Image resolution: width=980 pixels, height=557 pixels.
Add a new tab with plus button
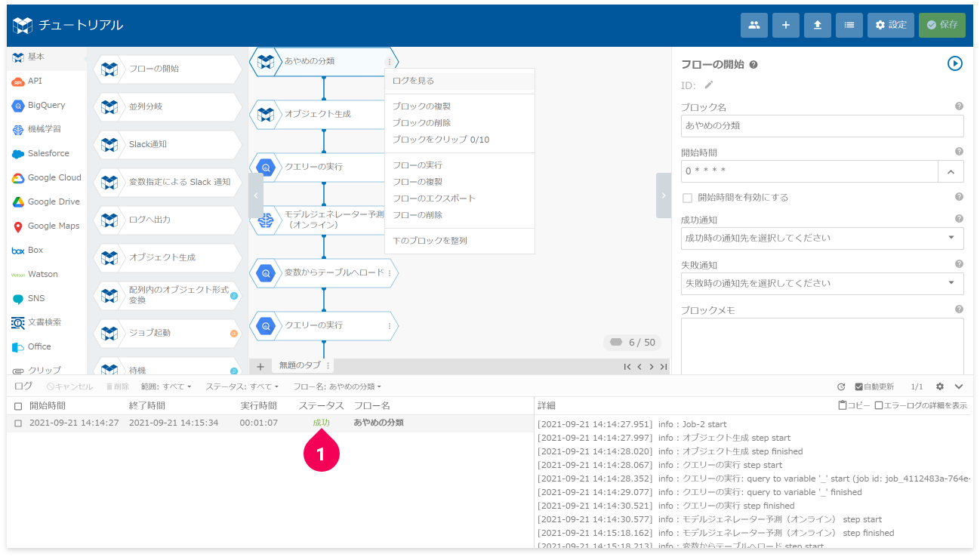260,366
